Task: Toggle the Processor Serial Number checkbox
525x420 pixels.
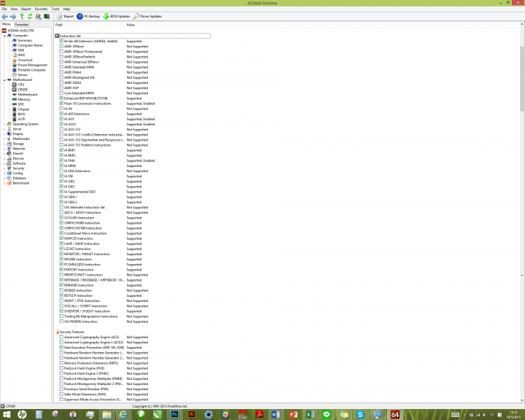Action: (61, 389)
